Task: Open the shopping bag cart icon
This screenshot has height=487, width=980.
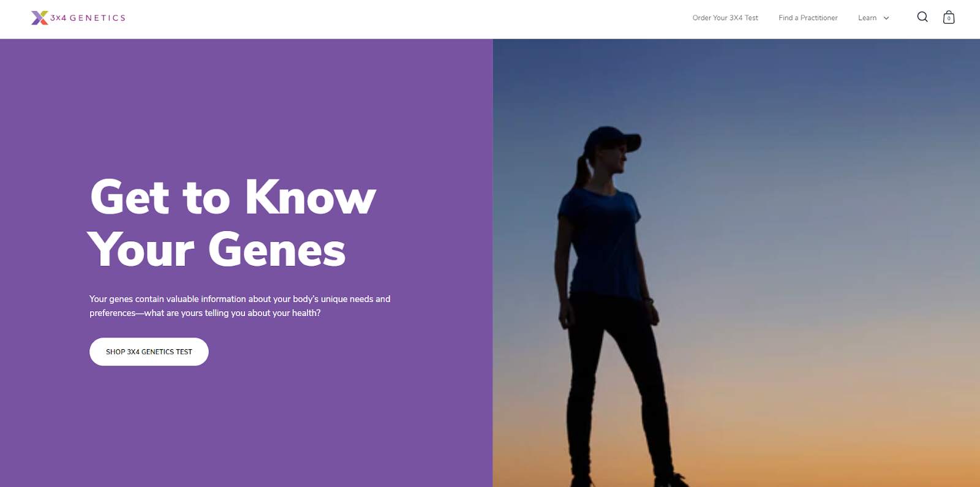Action: pos(949,17)
